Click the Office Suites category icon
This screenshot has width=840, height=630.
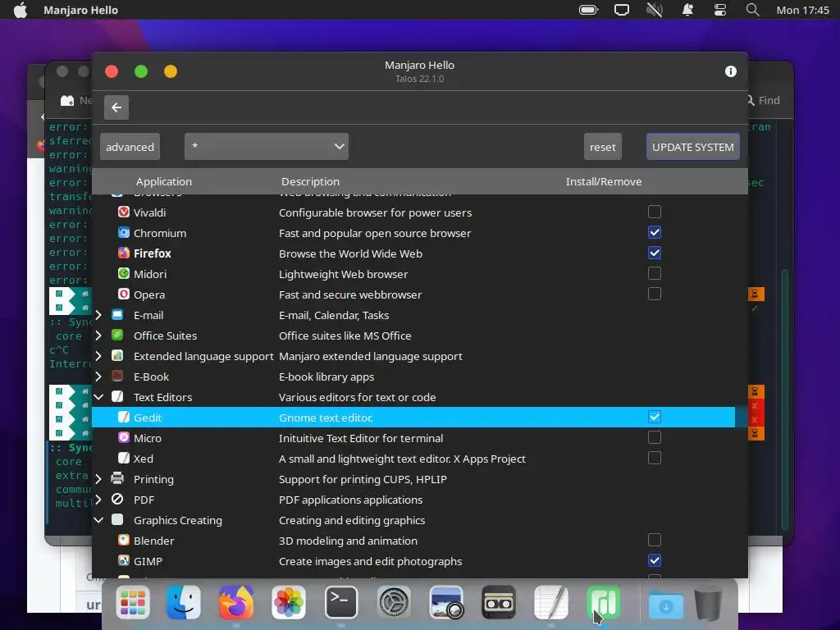tap(117, 336)
